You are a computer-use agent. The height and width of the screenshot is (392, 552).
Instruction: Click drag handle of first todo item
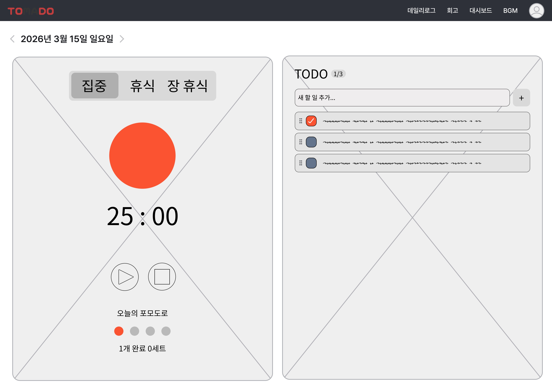301,121
